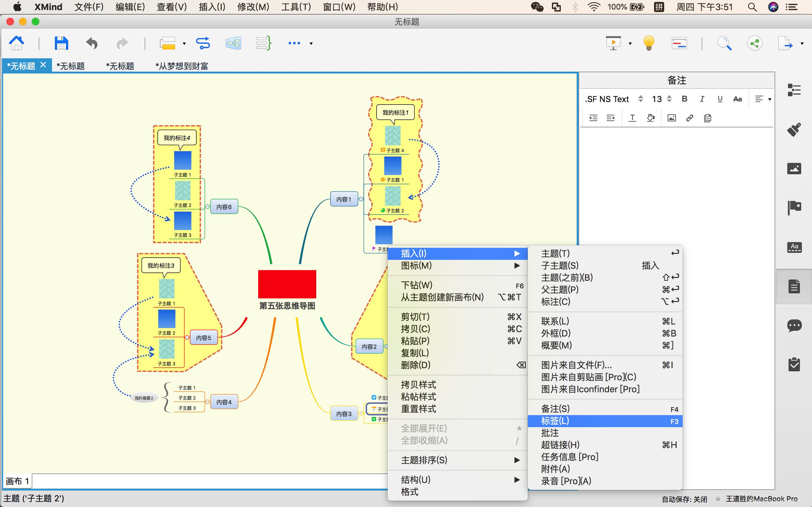The image size is (812, 507).
Task: Open the Outline panel in right sidebar
Action: (x=794, y=90)
